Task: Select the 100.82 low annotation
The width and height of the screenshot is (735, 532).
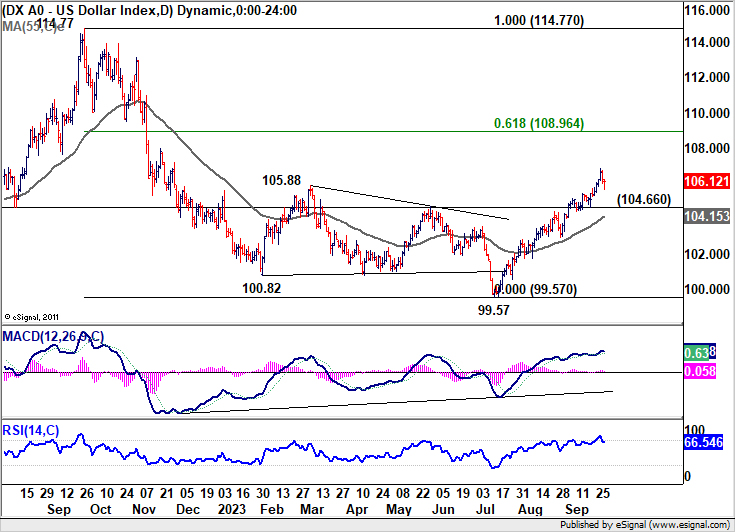Action: tap(262, 288)
